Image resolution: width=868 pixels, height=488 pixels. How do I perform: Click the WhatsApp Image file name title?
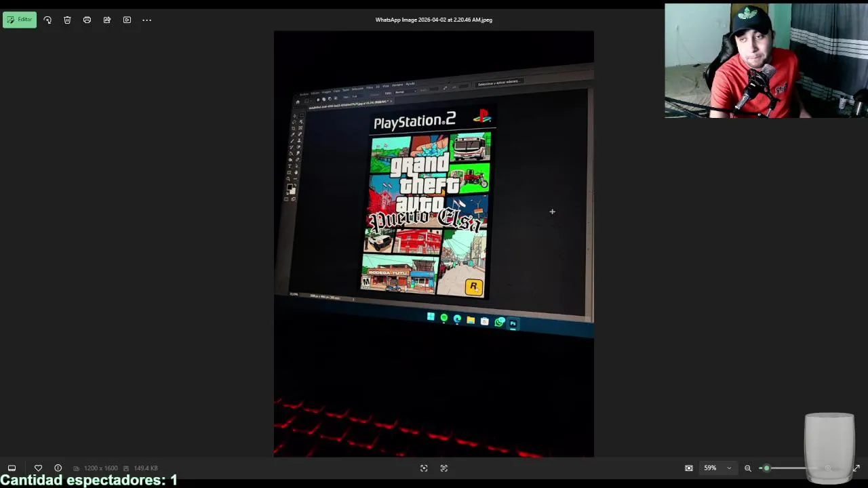(x=434, y=20)
